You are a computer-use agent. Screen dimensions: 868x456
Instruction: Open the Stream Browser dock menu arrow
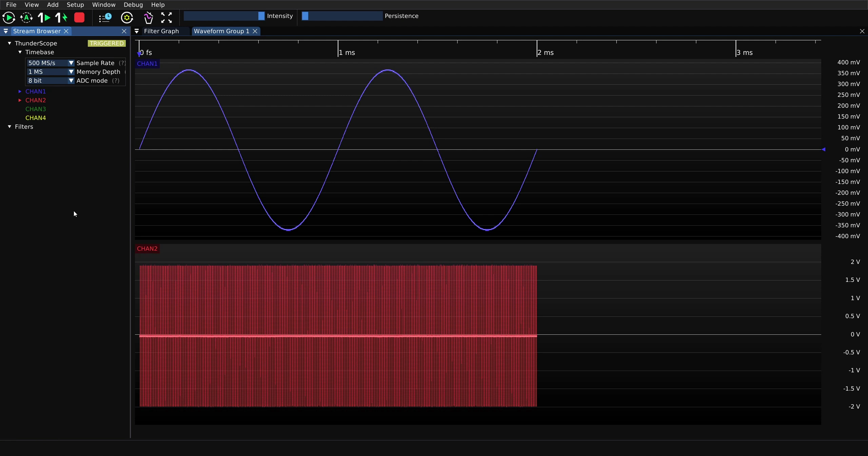[x=6, y=31]
